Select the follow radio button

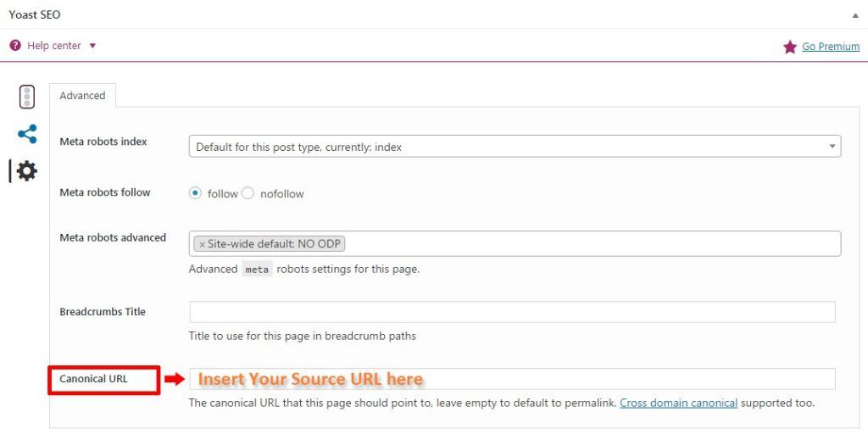[x=195, y=193]
